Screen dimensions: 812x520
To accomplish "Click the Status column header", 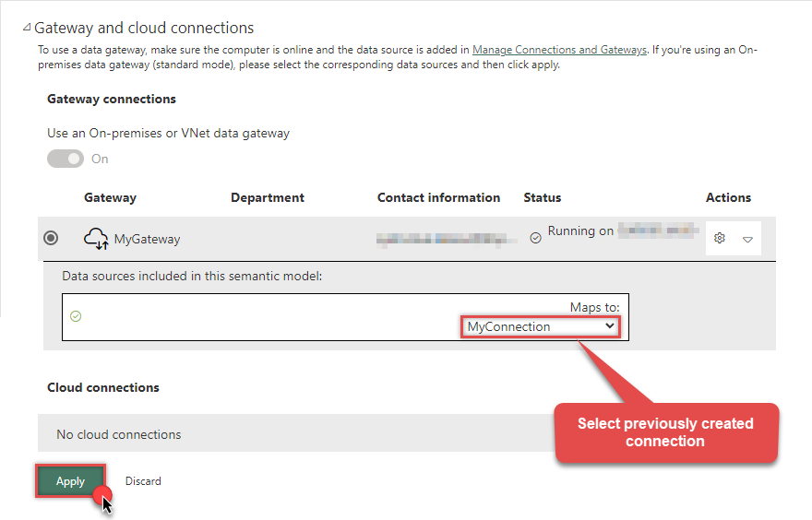I will point(543,197).
